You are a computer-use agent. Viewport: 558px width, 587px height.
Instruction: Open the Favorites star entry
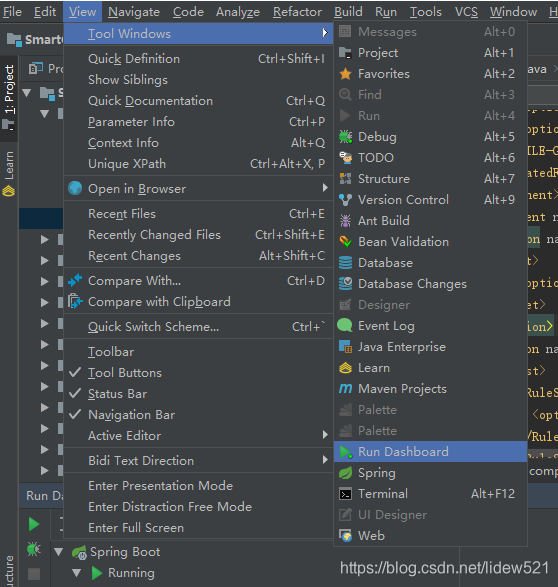430,74
